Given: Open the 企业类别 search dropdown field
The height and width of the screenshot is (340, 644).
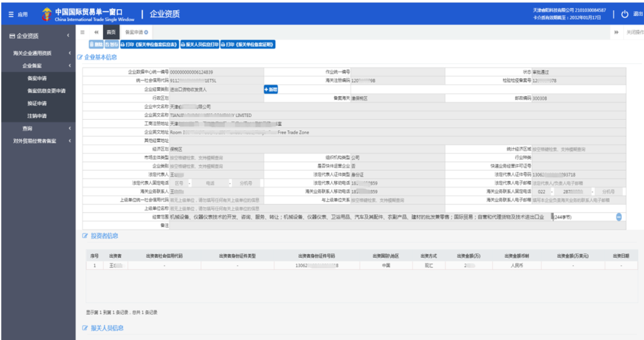Looking at the screenshot, I should [216, 166].
